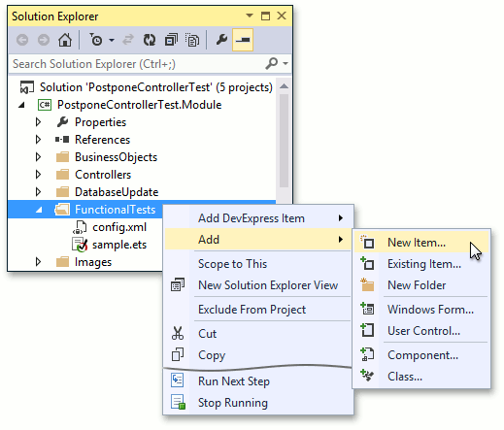Click New Folder in Add submenu
The image size is (504, 430).
click(x=421, y=285)
